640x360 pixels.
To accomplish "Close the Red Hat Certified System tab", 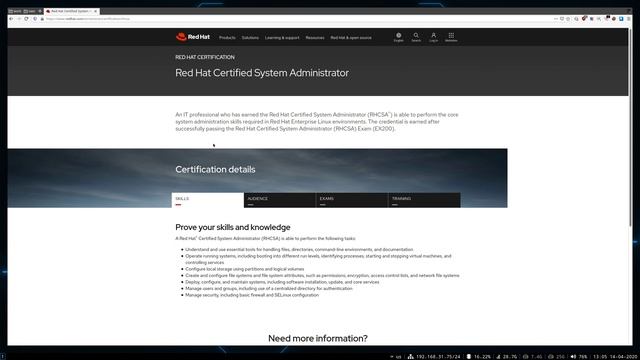I will click(x=96, y=11).
